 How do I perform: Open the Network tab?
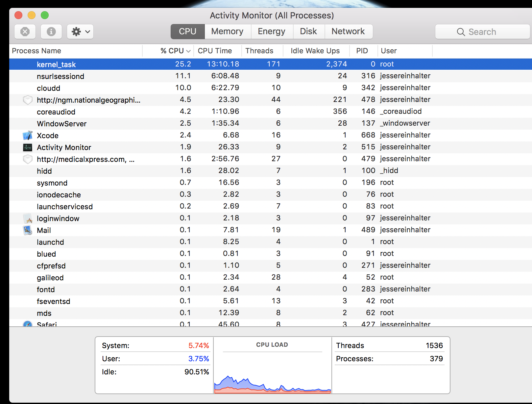pyautogui.click(x=348, y=31)
